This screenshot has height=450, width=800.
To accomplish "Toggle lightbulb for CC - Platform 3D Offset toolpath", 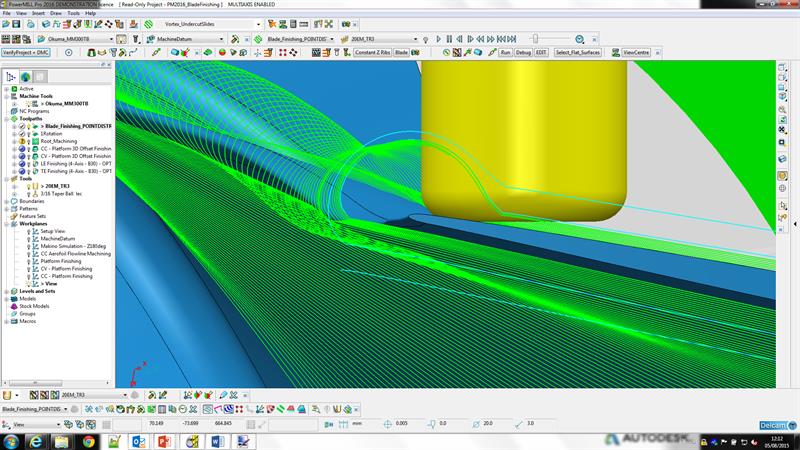I will click(29, 149).
